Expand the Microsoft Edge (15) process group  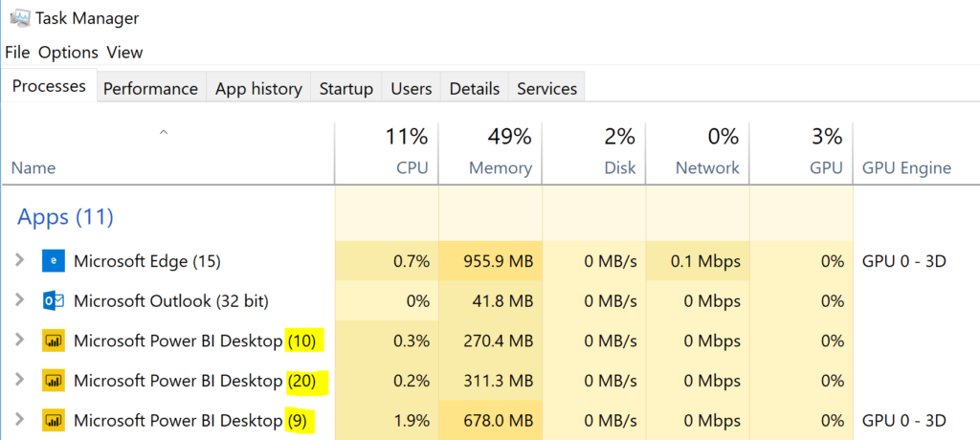pyautogui.click(x=19, y=260)
